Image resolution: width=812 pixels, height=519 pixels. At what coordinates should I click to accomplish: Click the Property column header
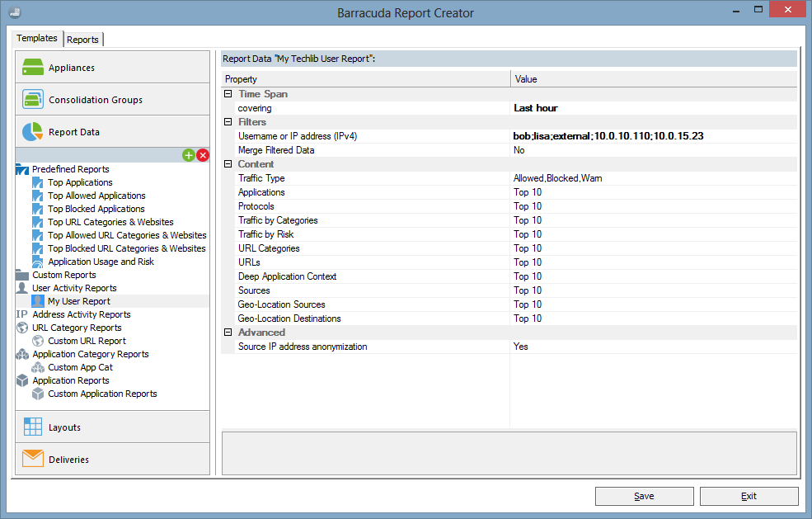[x=366, y=79]
